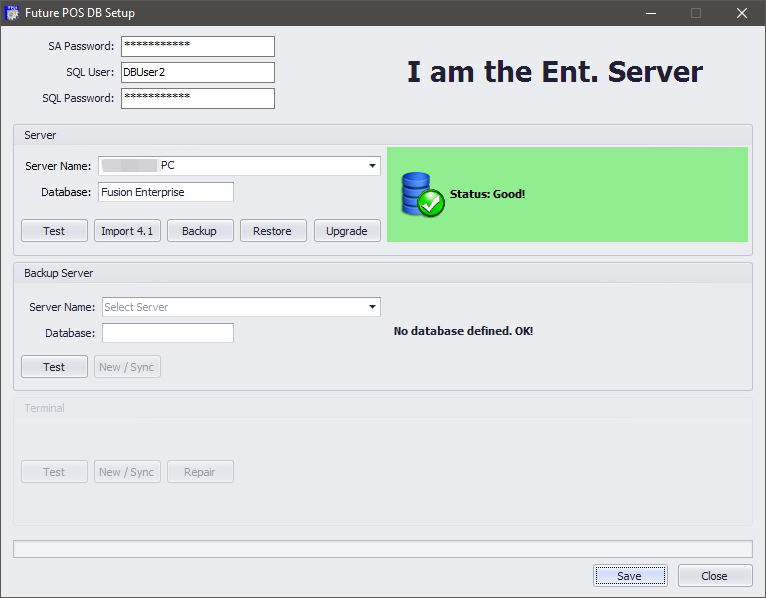Click the Import 4.1 button
This screenshot has height=598, width=766.
click(x=127, y=231)
